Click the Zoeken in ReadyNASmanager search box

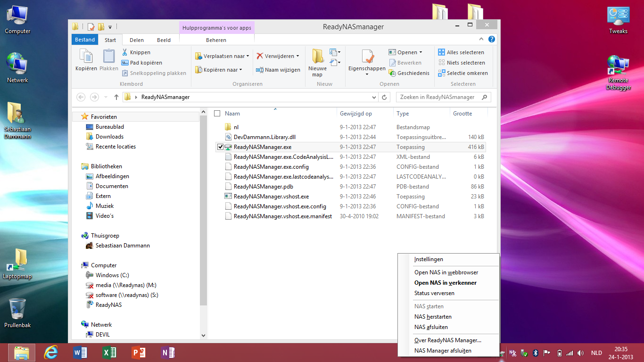pyautogui.click(x=443, y=97)
